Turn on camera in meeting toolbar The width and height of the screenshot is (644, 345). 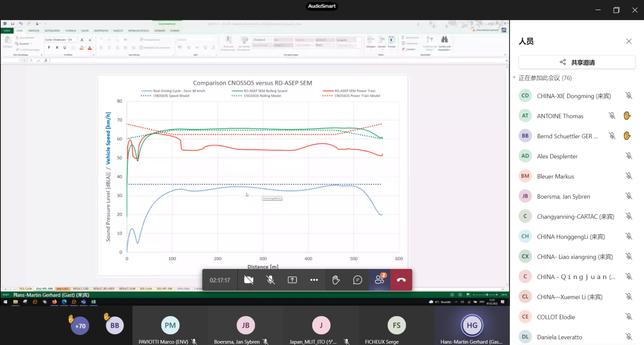[x=249, y=280]
